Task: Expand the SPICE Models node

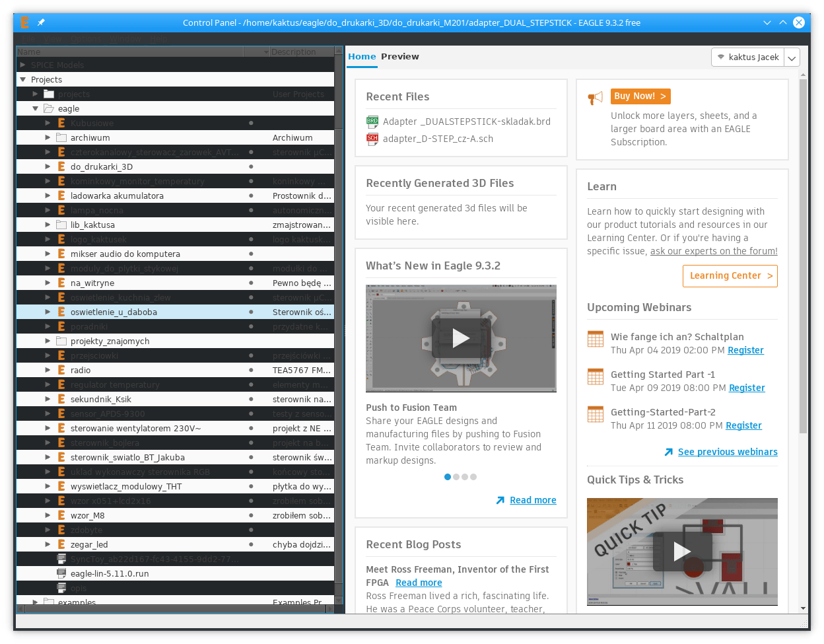Action: [23, 65]
